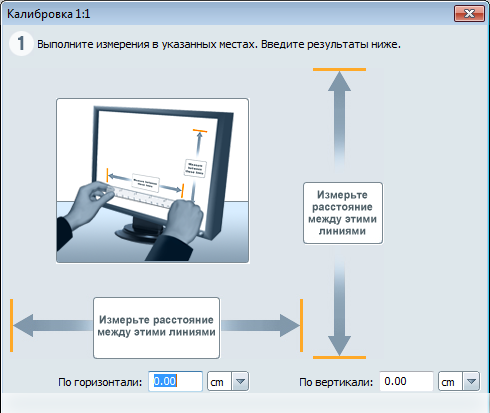Viewport: 490px width, 413px height.
Task: Click the Калибровка 1:1 title bar
Action: [227, 14]
